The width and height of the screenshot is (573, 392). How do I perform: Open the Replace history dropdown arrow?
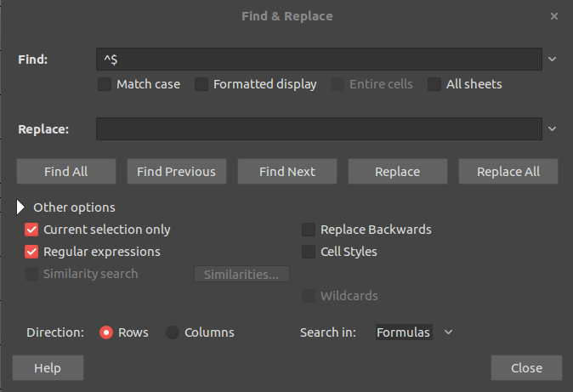[x=552, y=129]
